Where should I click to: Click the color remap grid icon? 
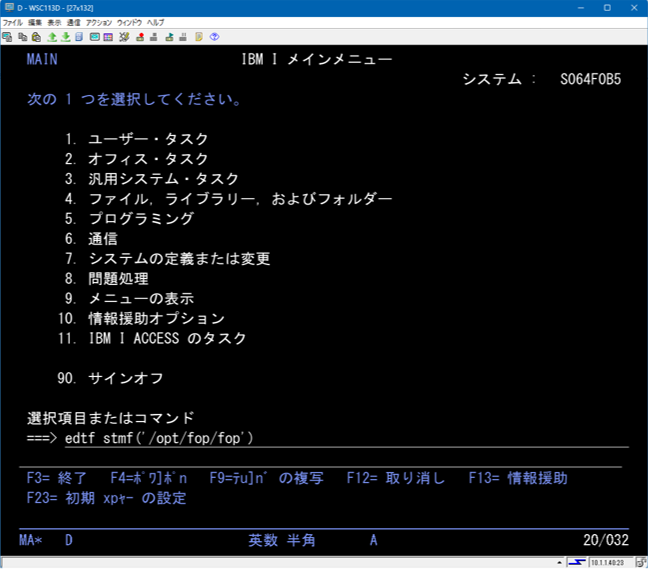108,37
